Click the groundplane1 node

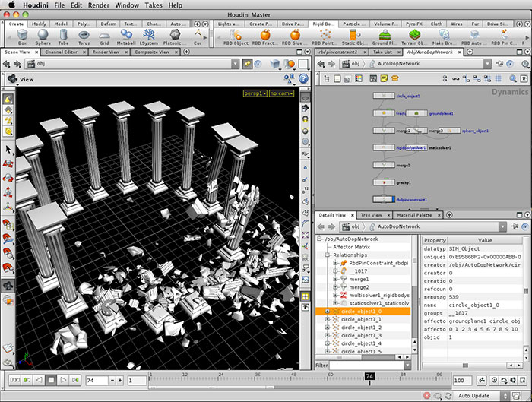point(416,113)
